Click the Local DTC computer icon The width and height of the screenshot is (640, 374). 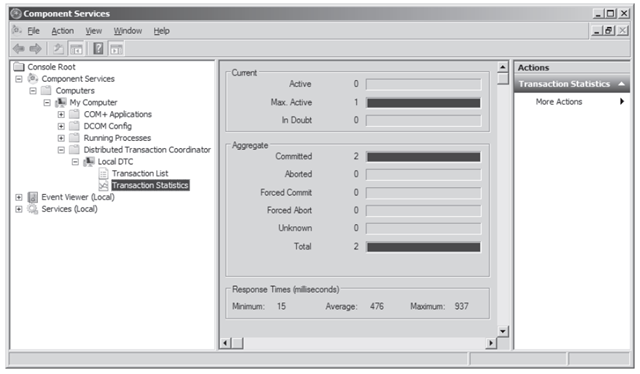pos(89,162)
